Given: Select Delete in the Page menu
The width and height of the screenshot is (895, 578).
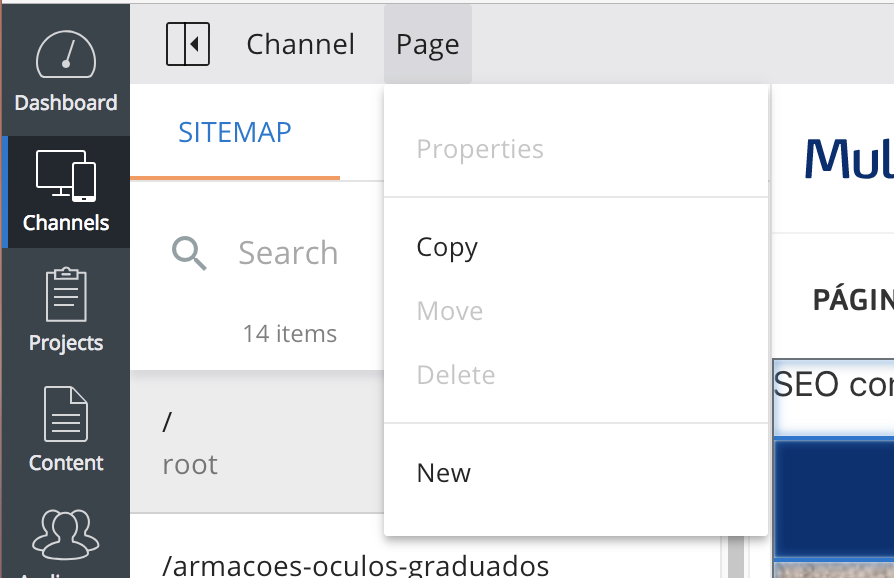Looking at the screenshot, I should coord(576,375).
